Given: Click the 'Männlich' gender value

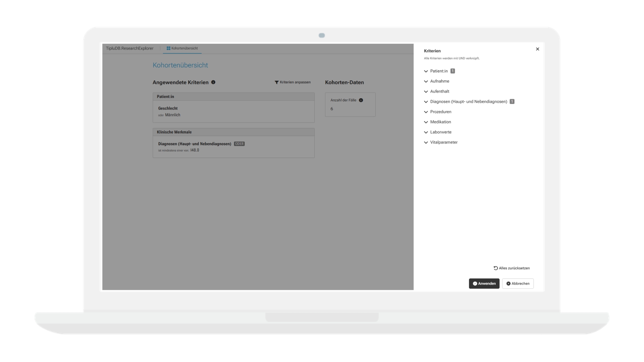Looking at the screenshot, I should 173,115.
